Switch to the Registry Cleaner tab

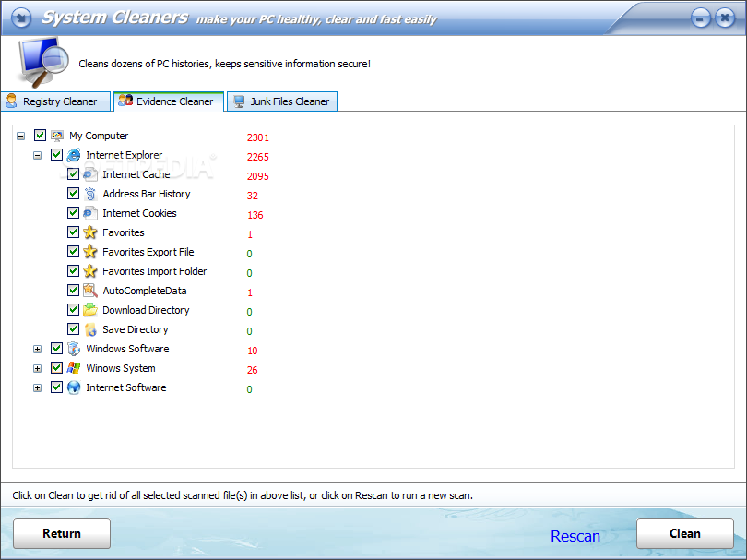[x=55, y=101]
